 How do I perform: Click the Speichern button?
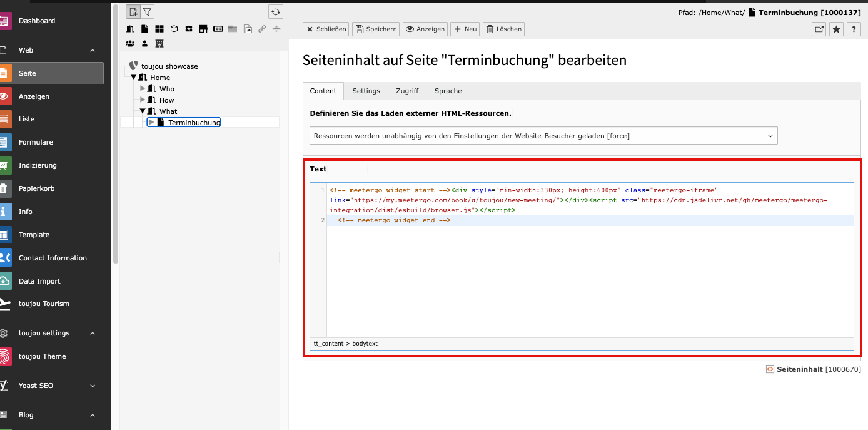(x=375, y=29)
